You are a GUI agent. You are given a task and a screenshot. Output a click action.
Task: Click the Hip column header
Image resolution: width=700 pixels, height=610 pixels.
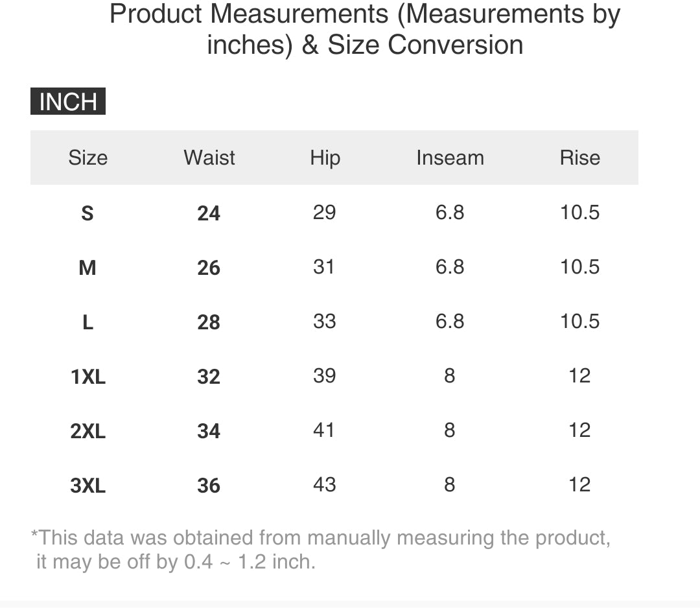click(325, 158)
